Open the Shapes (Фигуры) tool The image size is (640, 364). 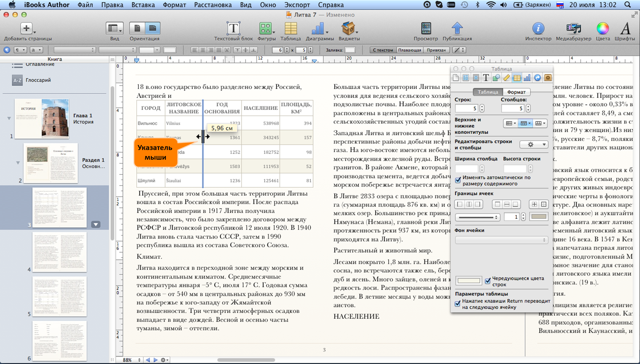coord(266,29)
